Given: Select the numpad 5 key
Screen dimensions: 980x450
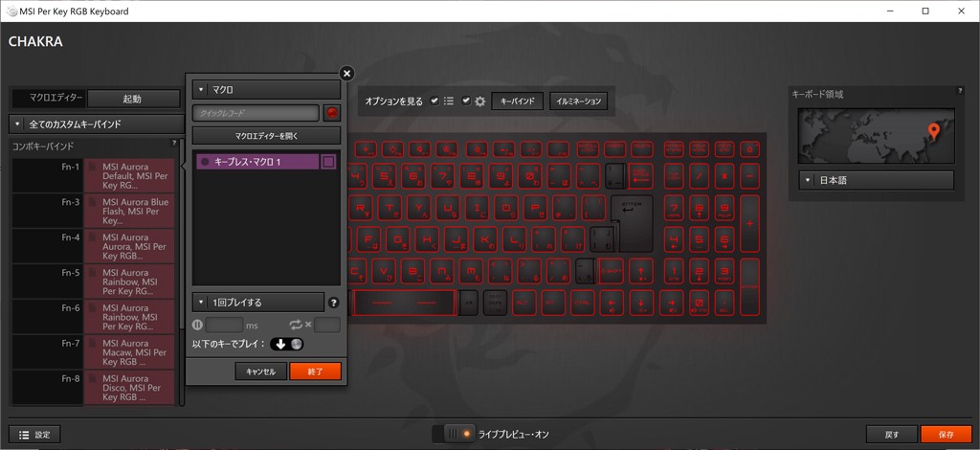Looking at the screenshot, I should [x=699, y=238].
